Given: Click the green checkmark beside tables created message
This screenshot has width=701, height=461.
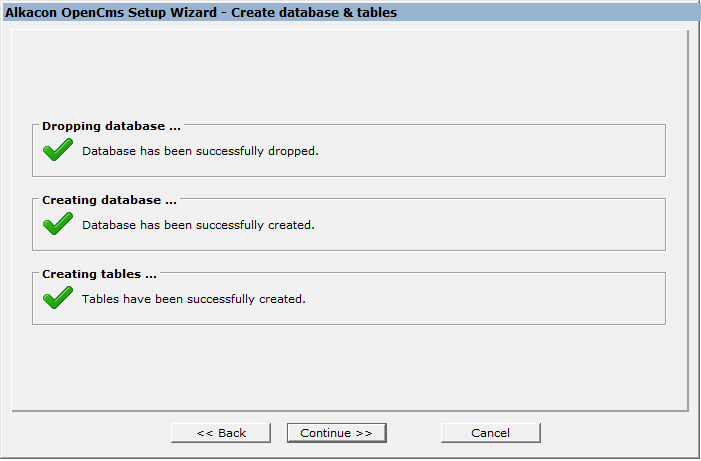Looking at the screenshot, I should (x=58, y=298).
